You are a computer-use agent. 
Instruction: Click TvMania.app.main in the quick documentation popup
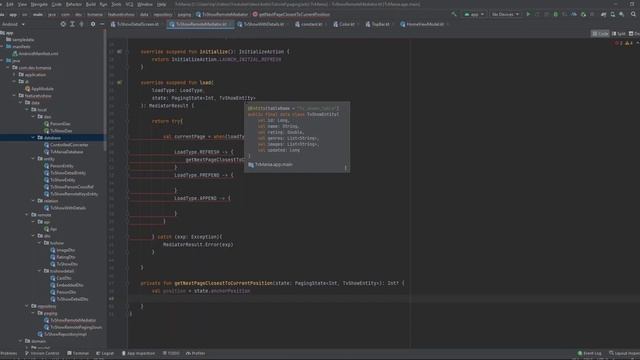click(x=273, y=164)
